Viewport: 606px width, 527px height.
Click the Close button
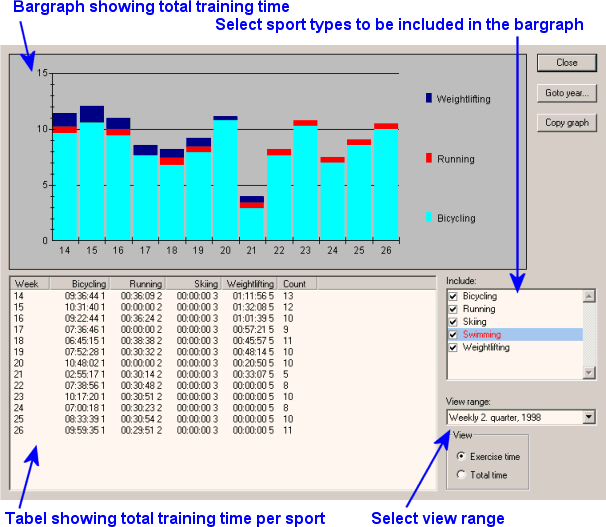[x=567, y=62]
